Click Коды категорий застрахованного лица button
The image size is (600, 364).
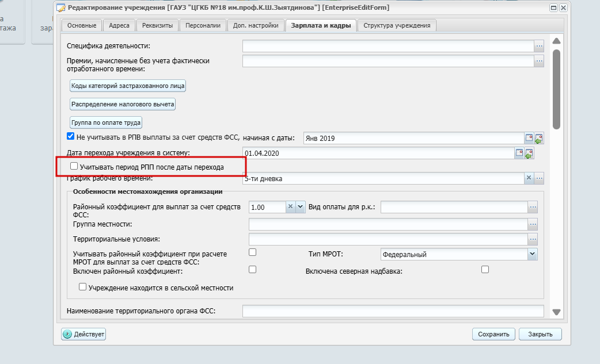(128, 86)
